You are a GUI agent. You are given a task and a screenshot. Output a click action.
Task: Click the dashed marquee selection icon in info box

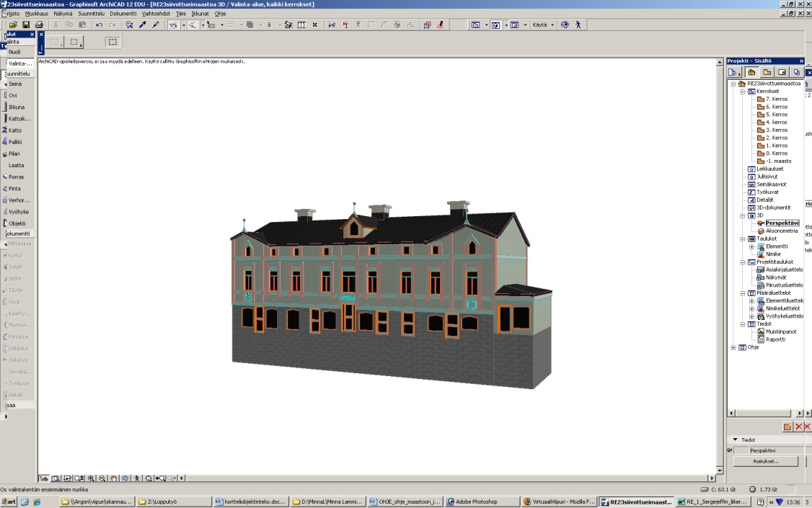coord(112,42)
